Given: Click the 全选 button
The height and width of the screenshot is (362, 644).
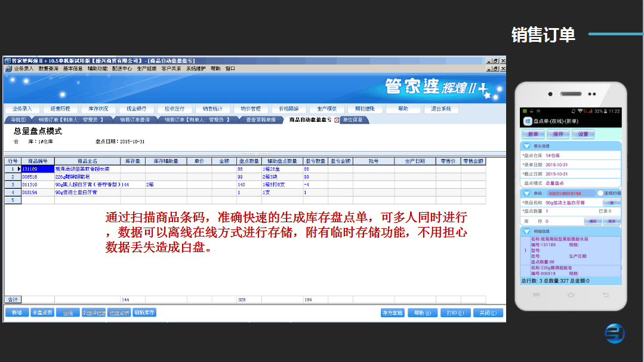Looking at the screenshot, I should 68,312.
